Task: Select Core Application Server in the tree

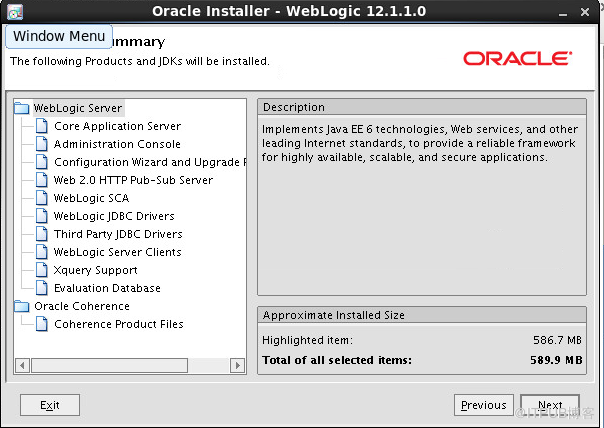Action: coord(117,126)
